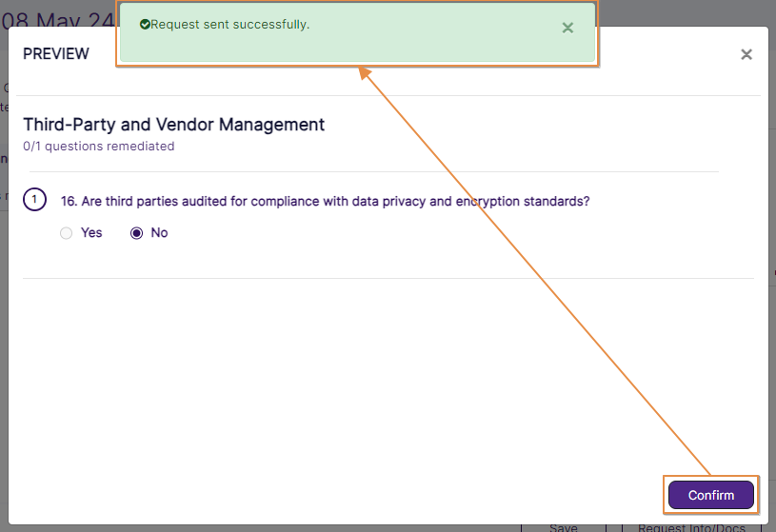Click the 0/1 questions remediated text

[x=98, y=146]
